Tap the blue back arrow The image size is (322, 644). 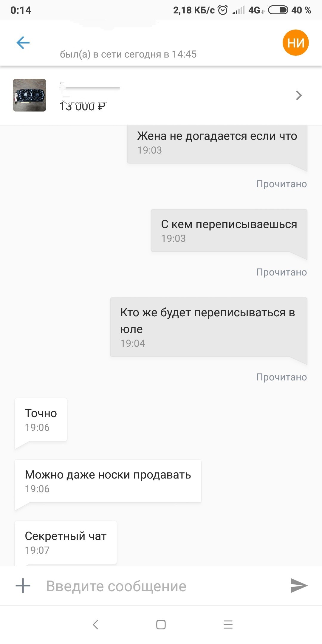[23, 43]
